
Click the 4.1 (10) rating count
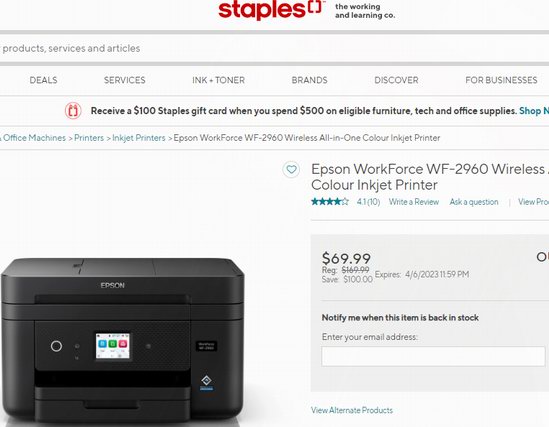pyautogui.click(x=368, y=202)
